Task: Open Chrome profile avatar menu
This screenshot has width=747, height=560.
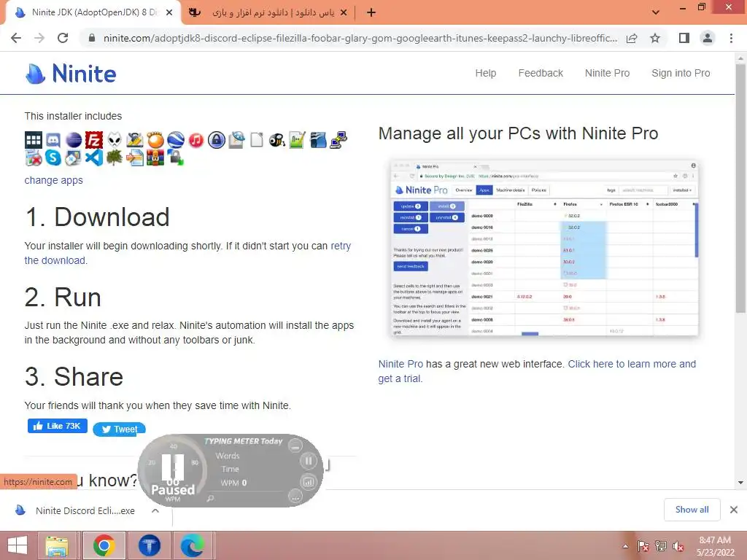Action: 708,38
